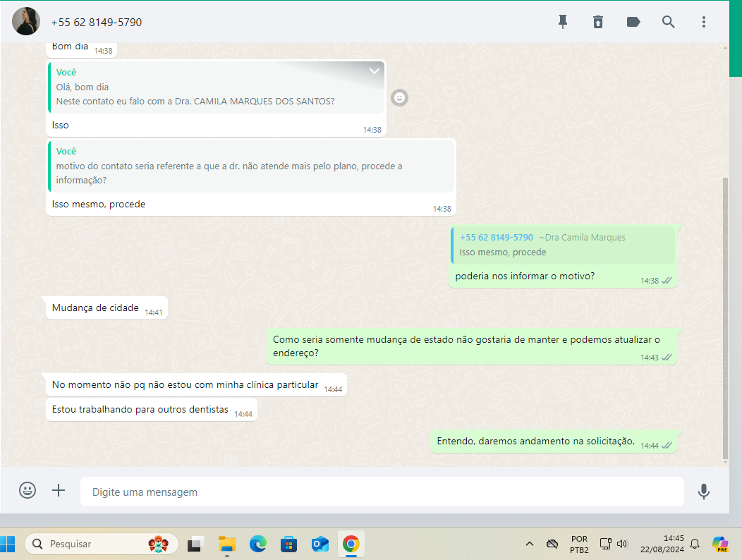742x560 pixels.
Task: Pin this chat using the pin icon
Action: (563, 22)
